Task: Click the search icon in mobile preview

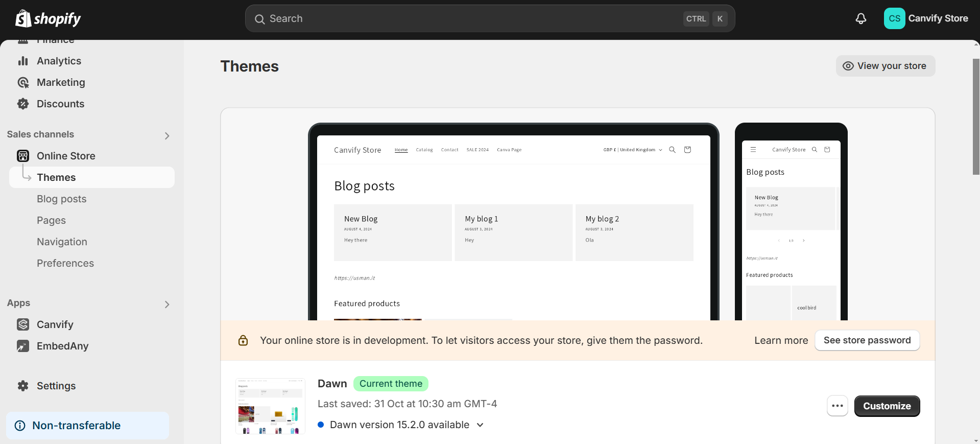Action: [x=815, y=150]
